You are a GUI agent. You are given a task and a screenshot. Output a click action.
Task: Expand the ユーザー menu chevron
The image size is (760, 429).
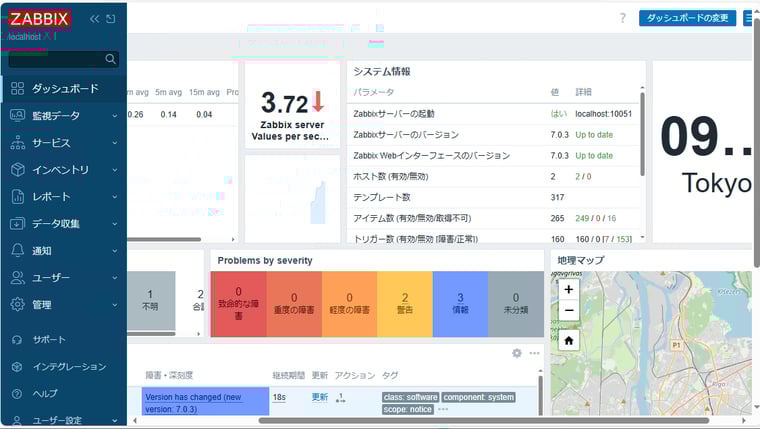coord(115,278)
